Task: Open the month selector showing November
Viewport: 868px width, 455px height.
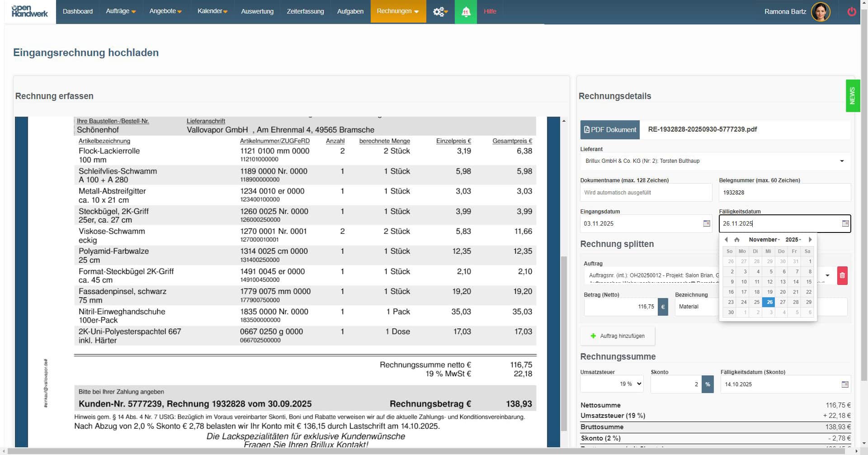Action: pyautogui.click(x=764, y=240)
